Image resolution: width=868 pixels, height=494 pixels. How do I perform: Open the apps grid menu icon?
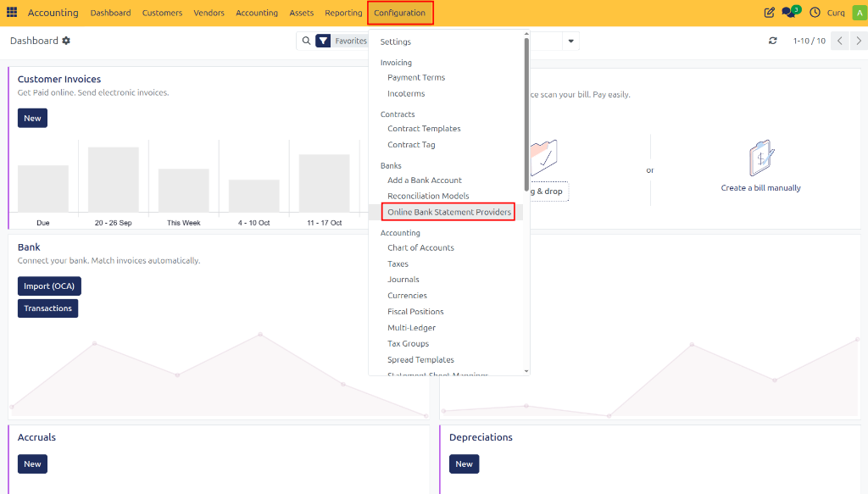coord(12,12)
